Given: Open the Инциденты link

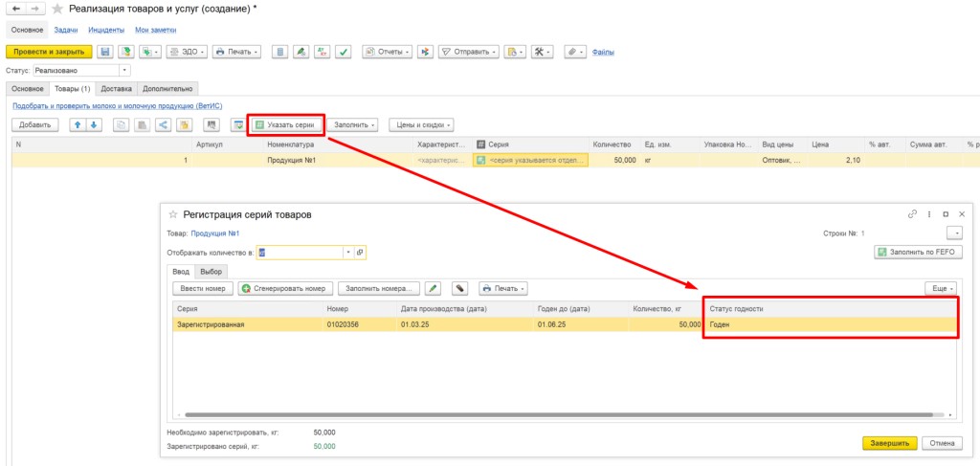Looking at the screenshot, I should click(106, 30).
